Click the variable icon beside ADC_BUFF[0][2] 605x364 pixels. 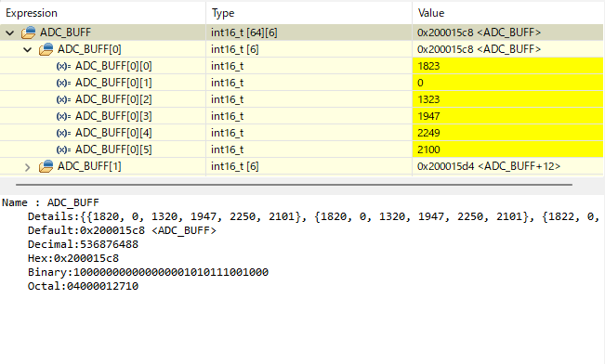pos(64,99)
